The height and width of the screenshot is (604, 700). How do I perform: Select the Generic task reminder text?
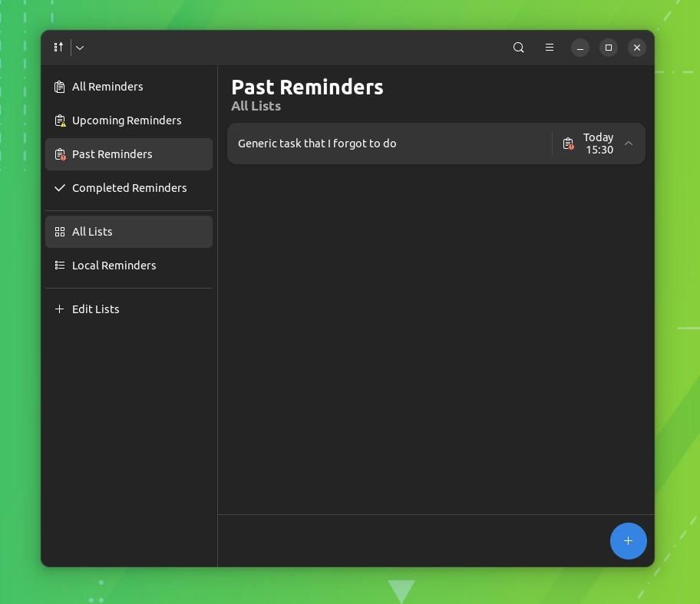coord(317,144)
